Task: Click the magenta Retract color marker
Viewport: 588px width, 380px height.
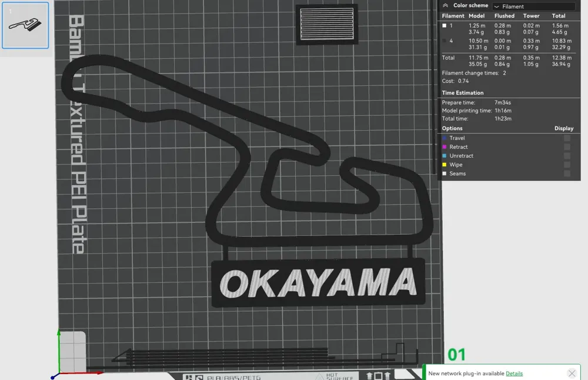Action: [x=445, y=147]
